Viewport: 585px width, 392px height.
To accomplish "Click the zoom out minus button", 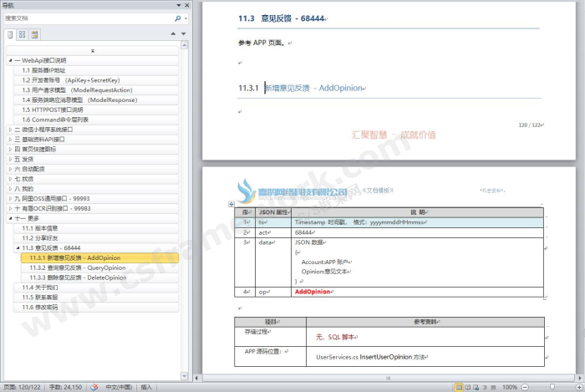I will (x=525, y=387).
